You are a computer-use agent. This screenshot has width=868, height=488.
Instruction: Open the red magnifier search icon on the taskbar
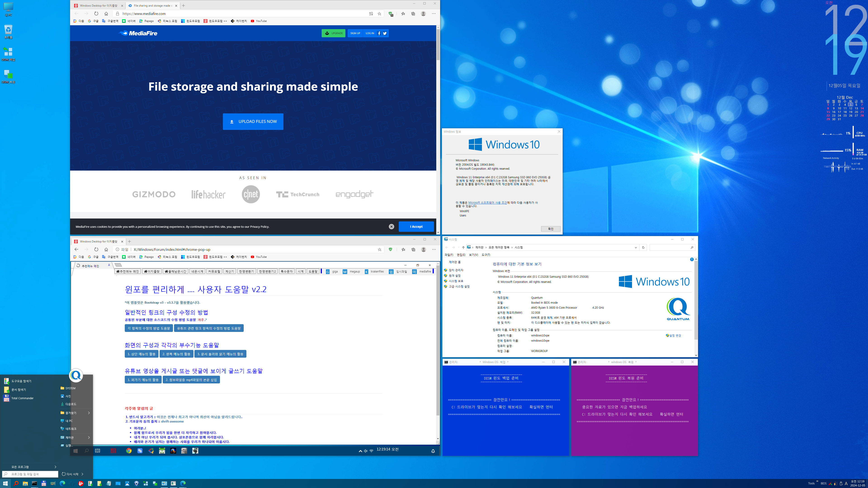pyautogui.click(x=16, y=483)
